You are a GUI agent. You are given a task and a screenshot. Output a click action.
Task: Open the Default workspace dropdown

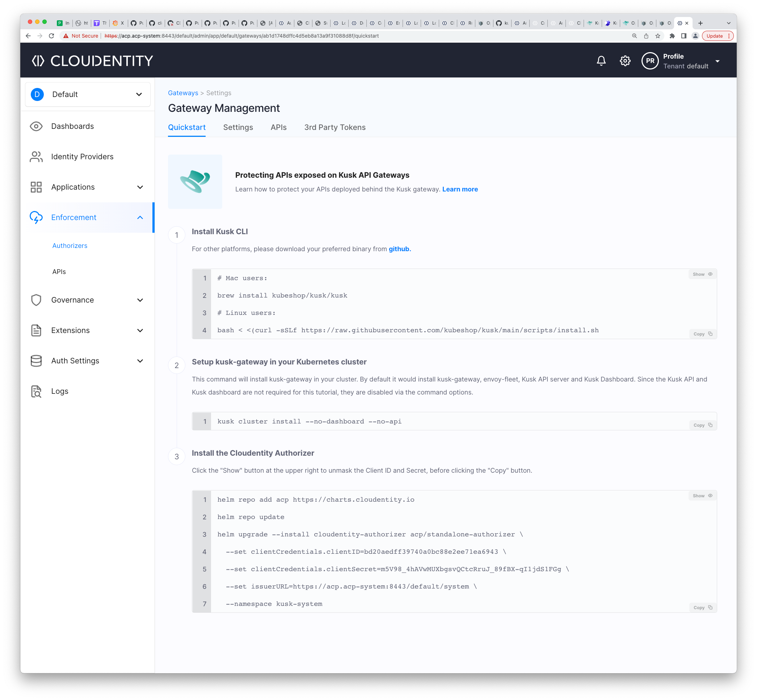(x=88, y=94)
